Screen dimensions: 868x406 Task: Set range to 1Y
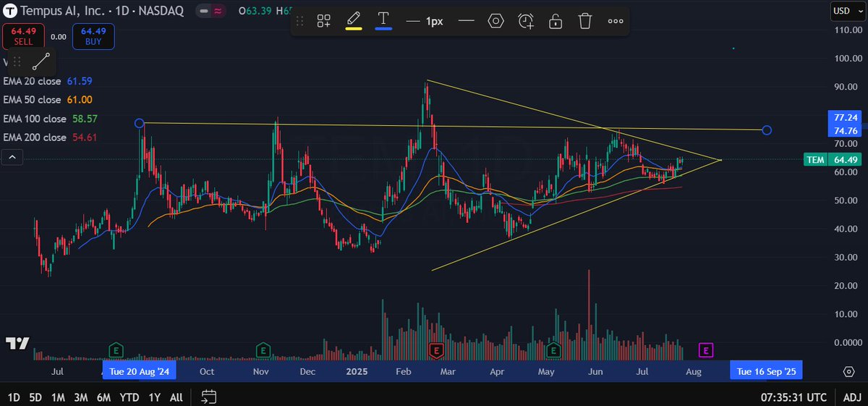154,397
